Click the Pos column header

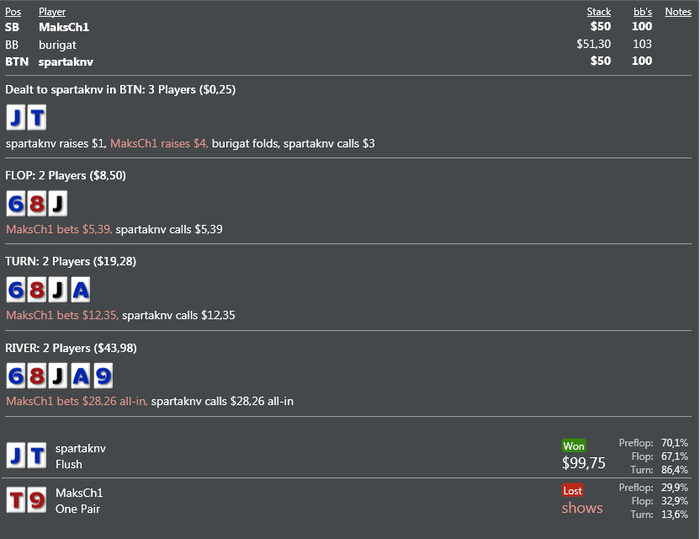point(13,12)
